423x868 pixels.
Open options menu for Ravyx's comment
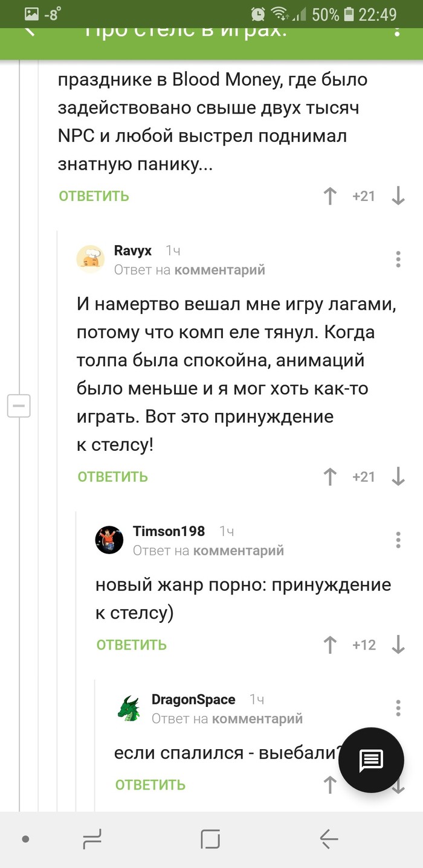tap(398, 260)
